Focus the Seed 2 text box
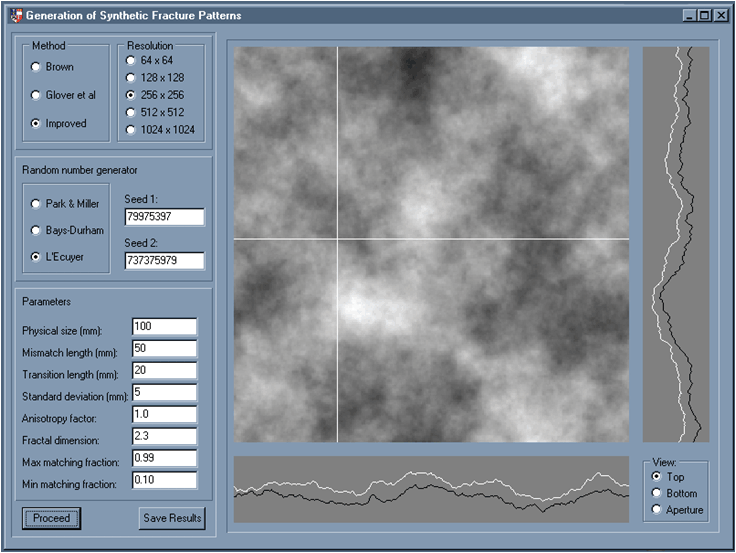Screen dimensions: 736x553 pyautogui.click(x=164, y=261)
